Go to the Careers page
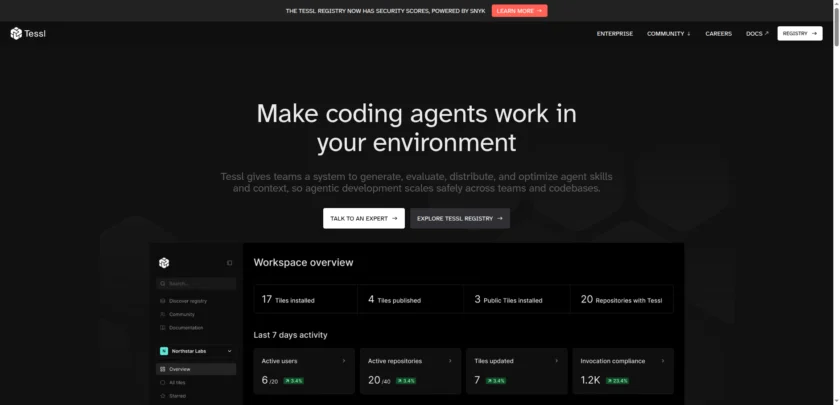 (718, 33)
